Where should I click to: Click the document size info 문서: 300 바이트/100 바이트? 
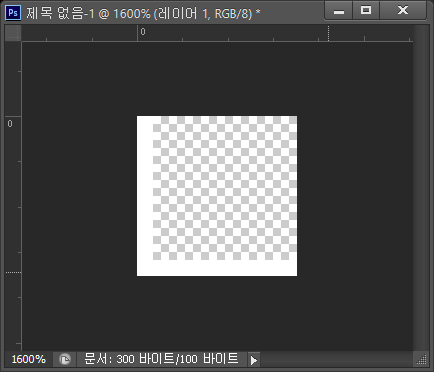click(161, 359)
